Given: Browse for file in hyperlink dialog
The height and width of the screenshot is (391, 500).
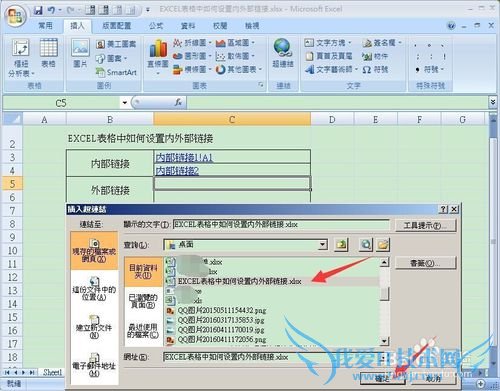Looking at the screenshot, I should coord(383,245).
